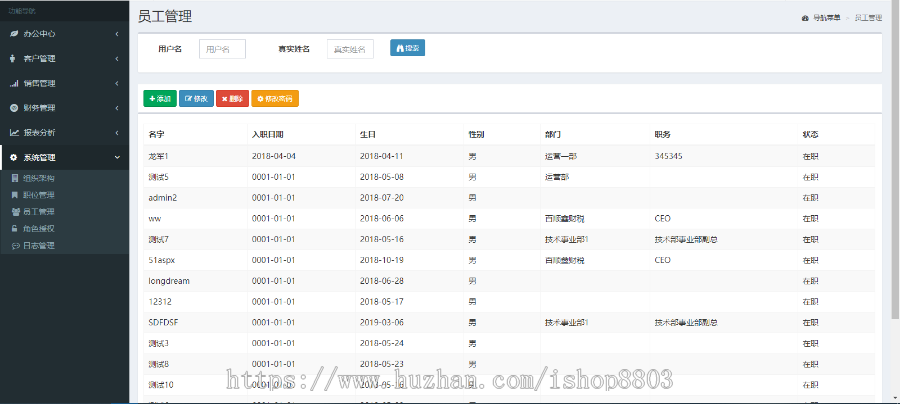Select the row named SDFDSF

(509, 323)
